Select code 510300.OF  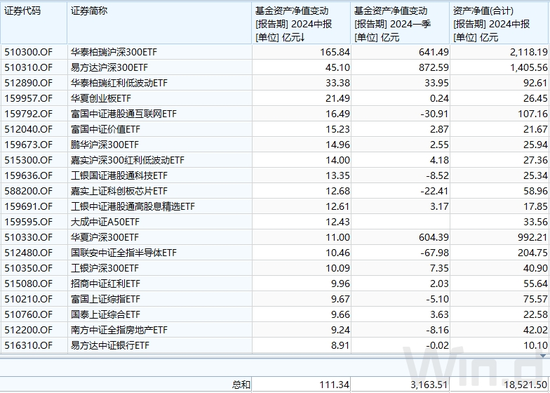coord(28,52)
